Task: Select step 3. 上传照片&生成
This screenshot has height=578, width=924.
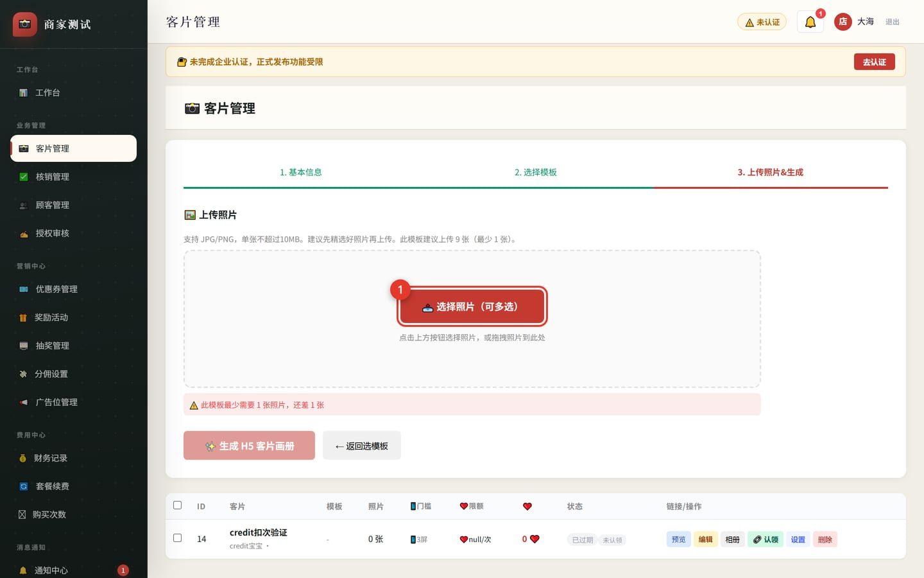Action: coord(770,172)
